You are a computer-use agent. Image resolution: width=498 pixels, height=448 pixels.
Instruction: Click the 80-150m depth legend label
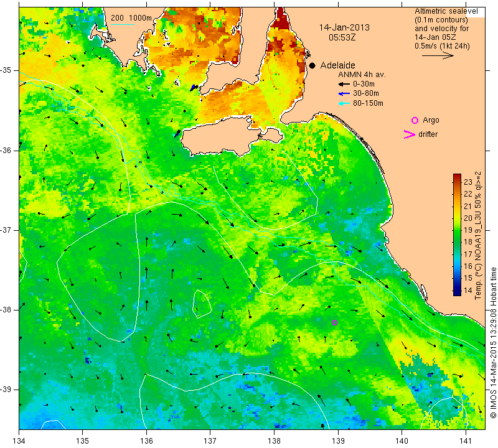(368, 103)
